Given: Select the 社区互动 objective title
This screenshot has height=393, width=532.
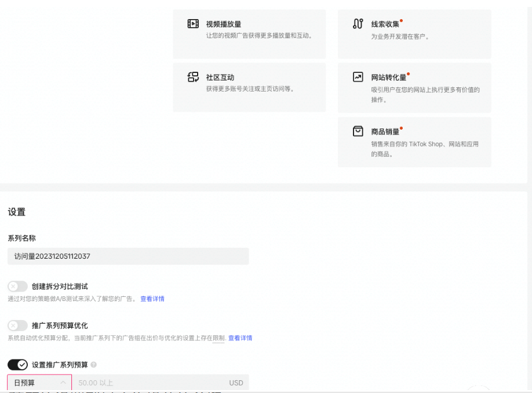Looking at the screenshot, I should point(220,77).
